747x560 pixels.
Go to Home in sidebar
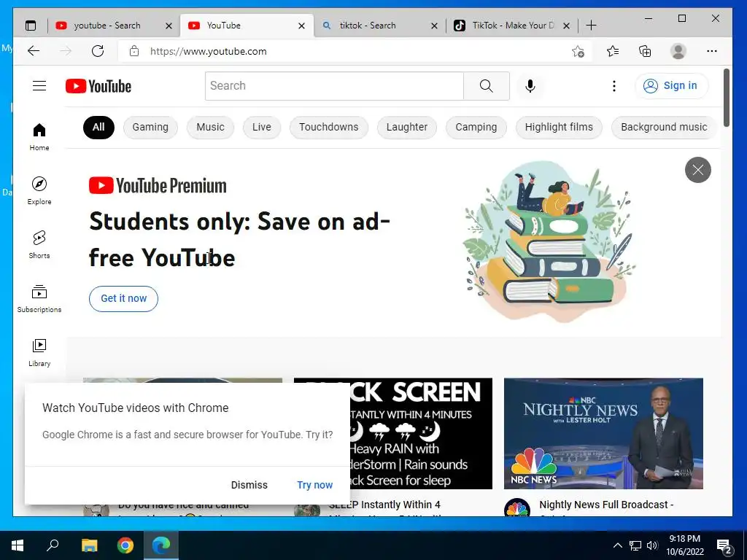(x=39, y=137)
